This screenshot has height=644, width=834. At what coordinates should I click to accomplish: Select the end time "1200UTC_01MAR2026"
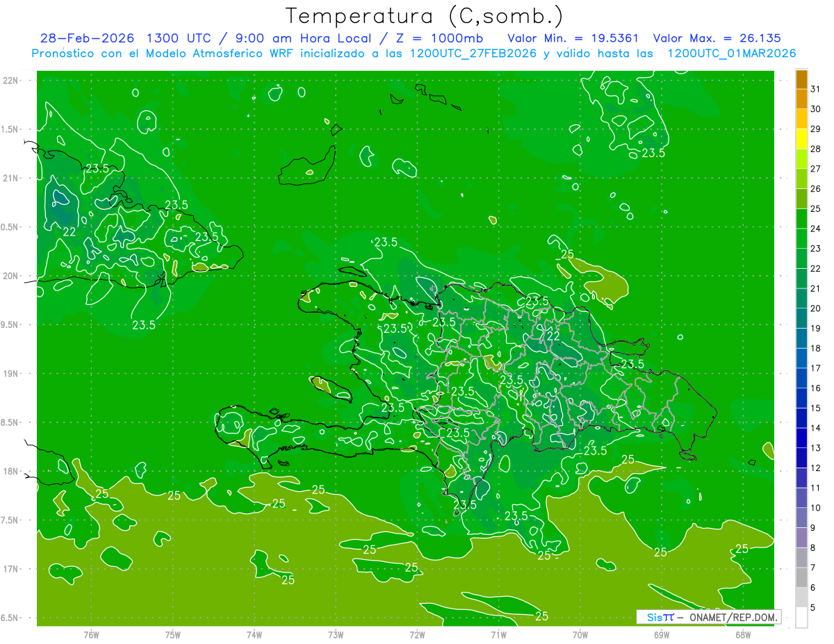tap(731, 53)
